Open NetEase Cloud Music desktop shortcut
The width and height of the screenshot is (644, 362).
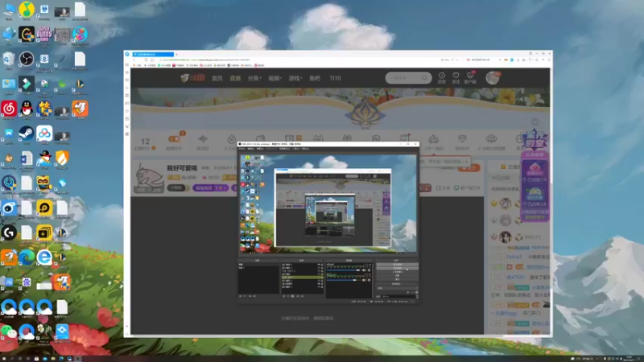click(x=9, y=109)
